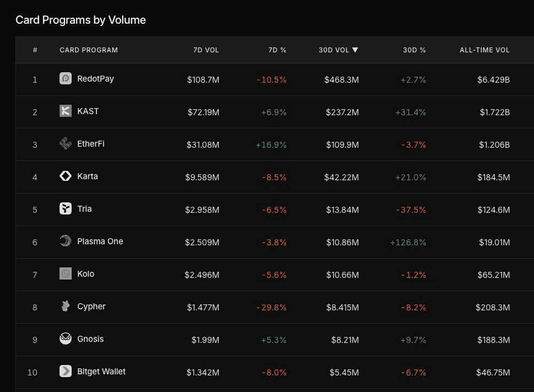
Task: Toggle sort arrow next to 30D VOL
Action: pos(355,50)
